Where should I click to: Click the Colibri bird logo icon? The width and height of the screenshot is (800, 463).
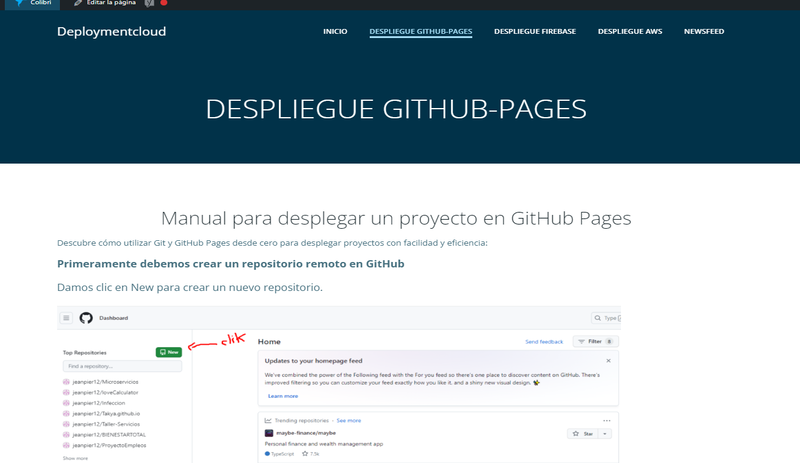tap(19, 3)
